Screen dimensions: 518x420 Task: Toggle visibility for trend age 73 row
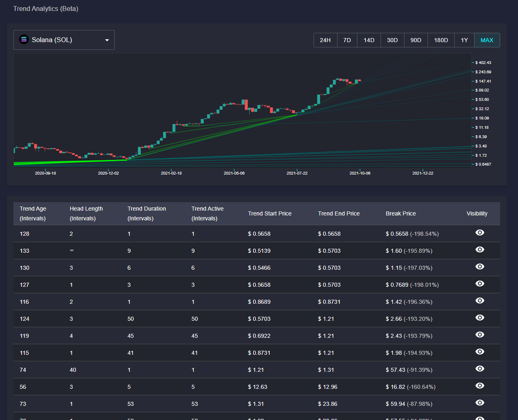pyautogui.click(x=480, y=403)
